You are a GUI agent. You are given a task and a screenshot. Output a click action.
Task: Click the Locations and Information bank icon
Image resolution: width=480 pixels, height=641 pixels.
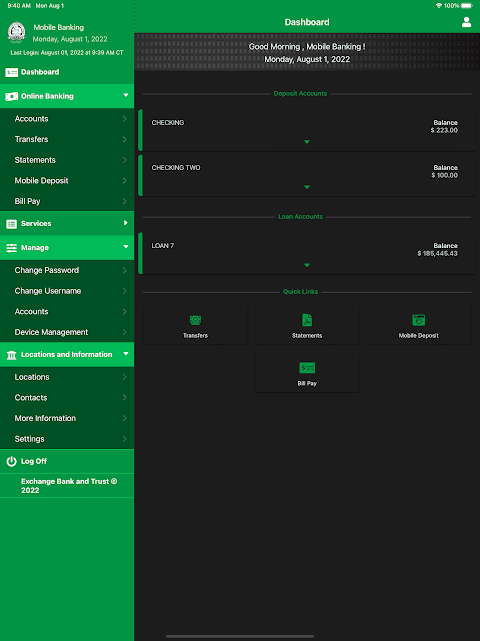pyautogui.click(x=11, y=355)
